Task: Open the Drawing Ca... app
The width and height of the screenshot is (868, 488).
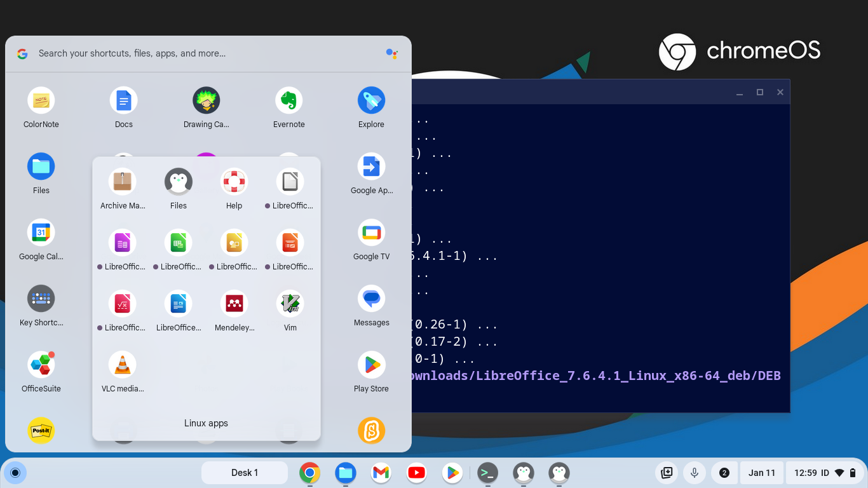Action: (x=207, y=100)
